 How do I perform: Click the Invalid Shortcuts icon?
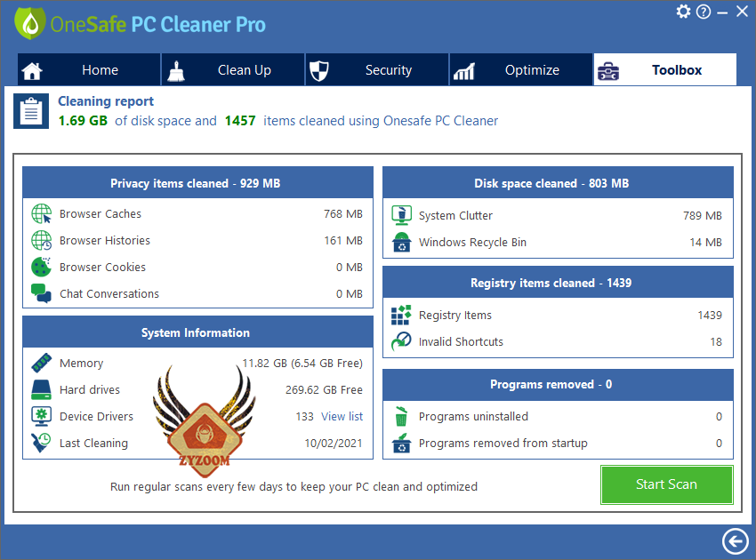click(x=402, y=341)
